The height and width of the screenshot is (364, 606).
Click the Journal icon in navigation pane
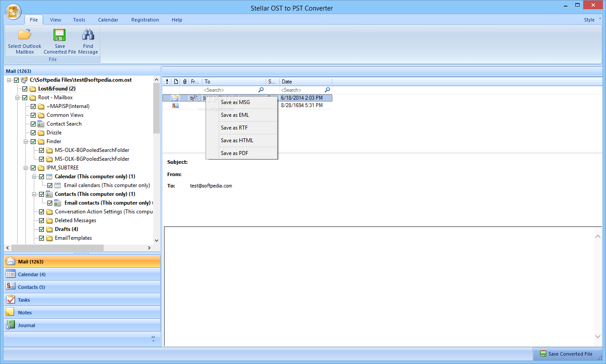(11, 325)
